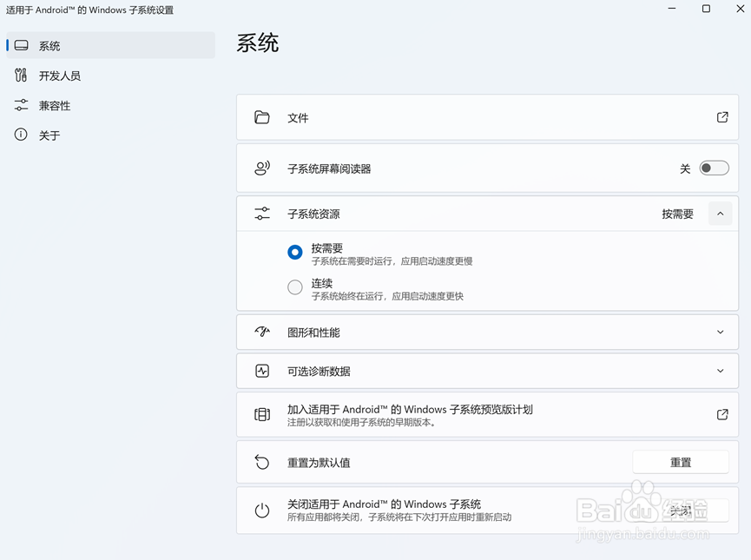Click the 图形和性能 gauge icon

[x=262, y=332]
